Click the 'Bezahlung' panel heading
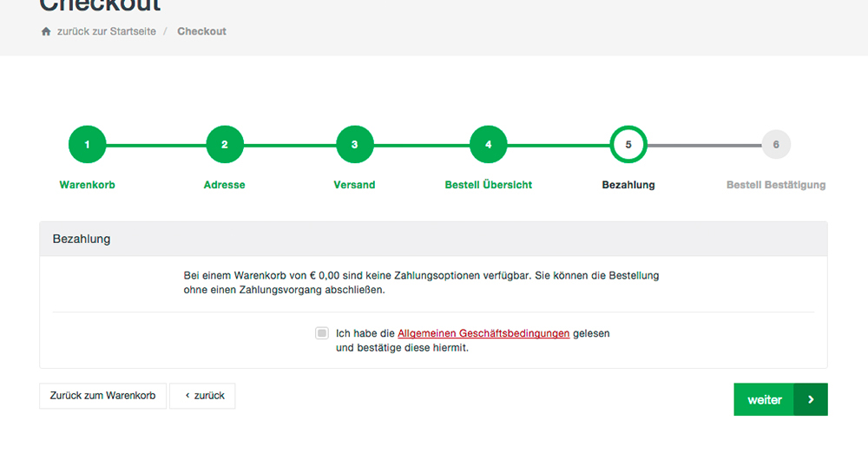Screen dimensions: 868x453 click(x=82, y=239)
